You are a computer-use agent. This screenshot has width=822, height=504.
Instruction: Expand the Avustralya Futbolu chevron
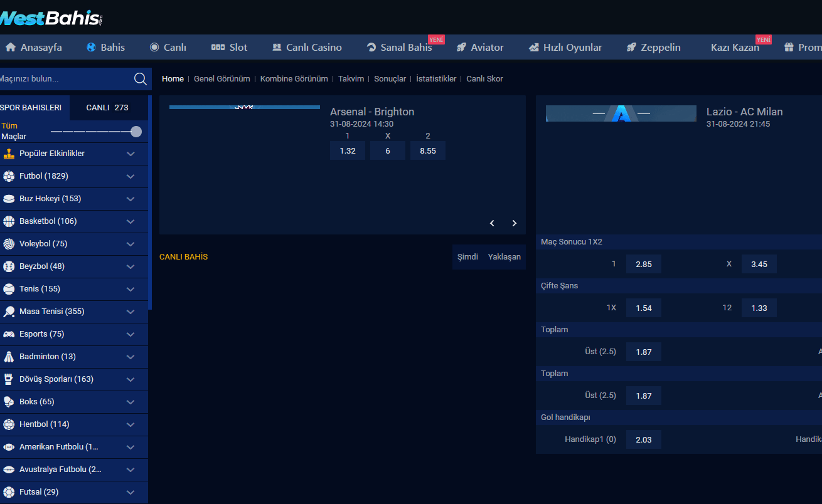pyautogui.click(x=131, y=470)
